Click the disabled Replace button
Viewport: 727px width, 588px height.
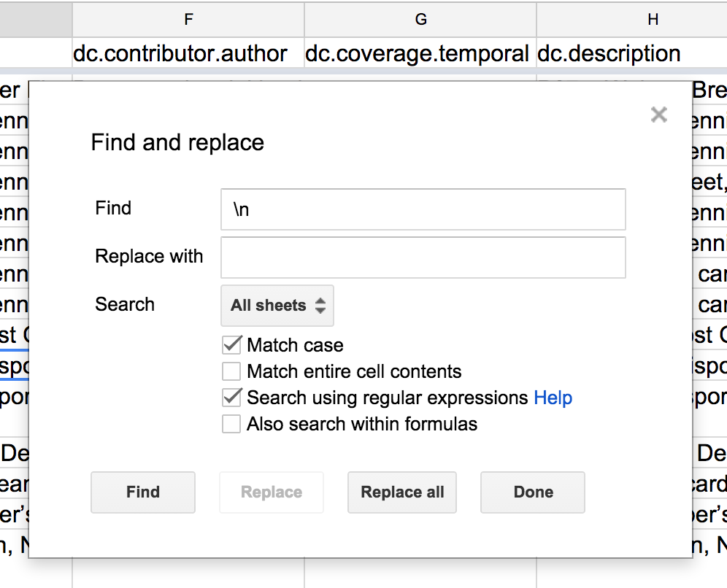pos(272,492)
